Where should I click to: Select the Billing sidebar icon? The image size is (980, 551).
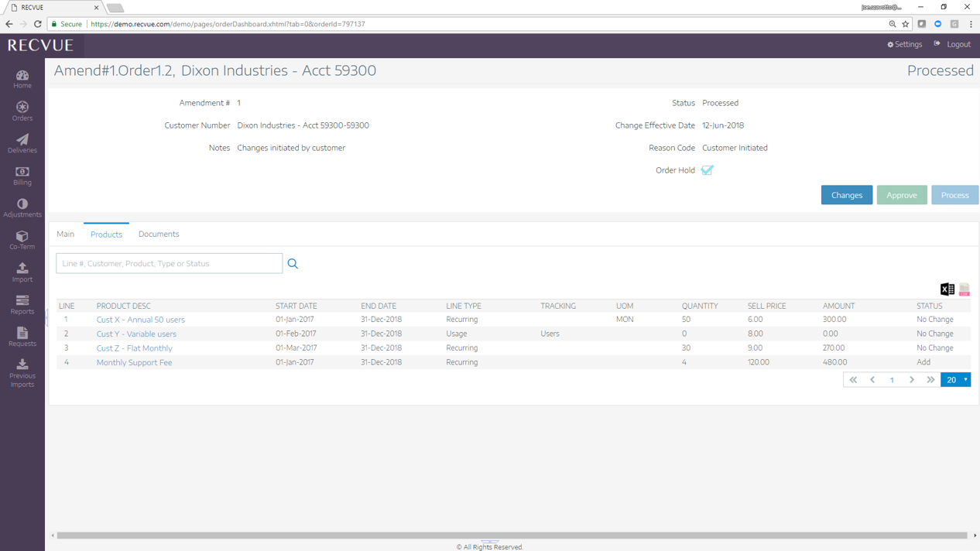tap(22, 176)
